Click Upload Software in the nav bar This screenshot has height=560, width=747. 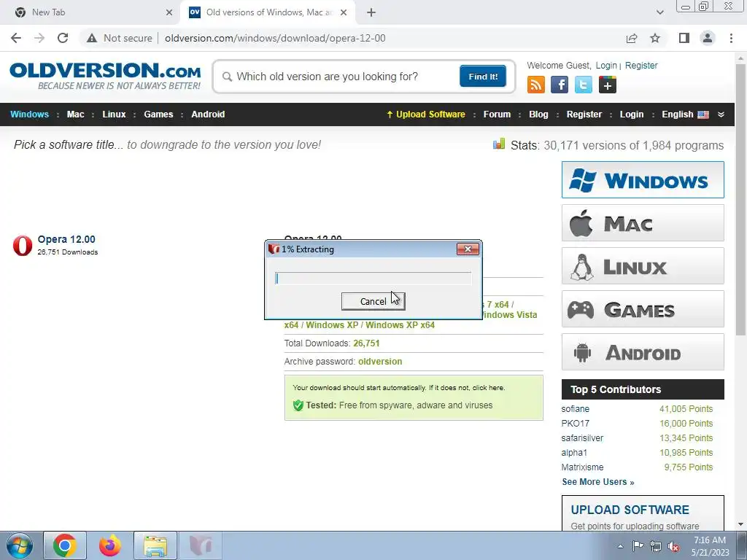pyautogui.click(x=426, y=114)
